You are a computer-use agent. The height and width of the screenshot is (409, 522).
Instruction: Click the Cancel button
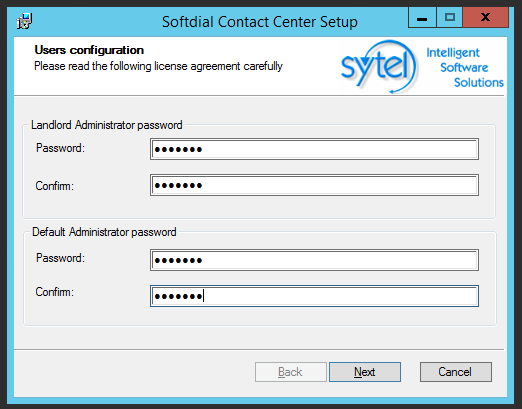coord(455,372)
